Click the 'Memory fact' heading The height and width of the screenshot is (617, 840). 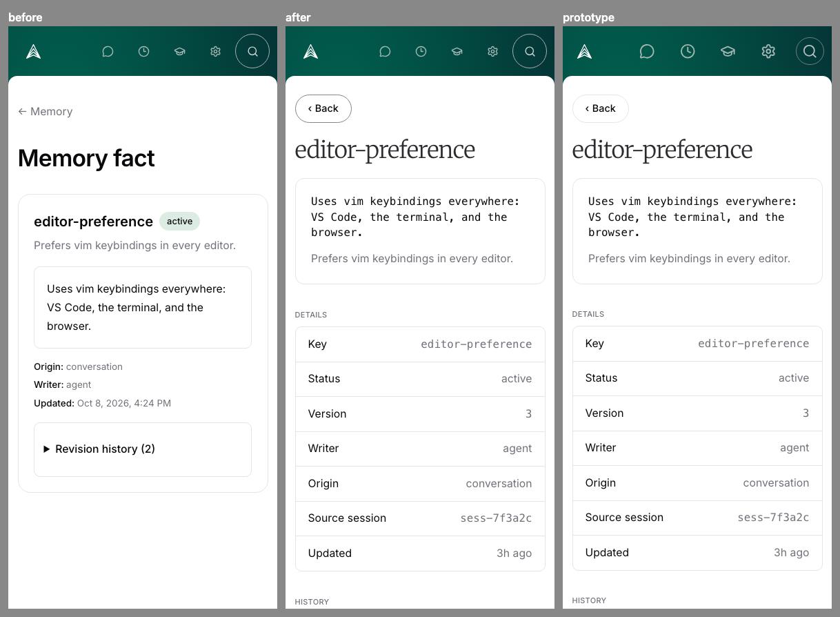click(86, 158)
